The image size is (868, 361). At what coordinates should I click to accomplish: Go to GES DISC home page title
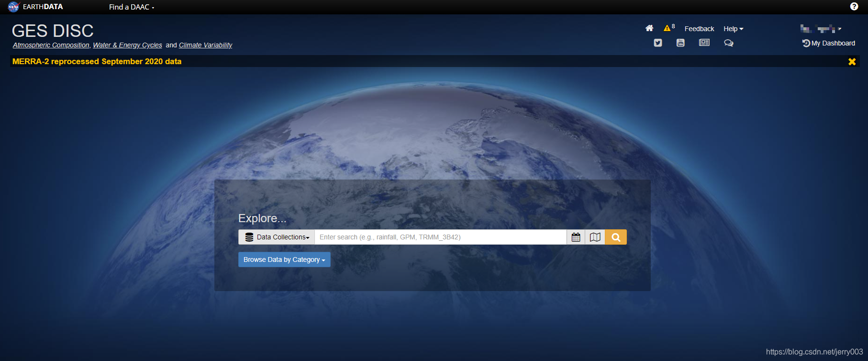[53, 31]
